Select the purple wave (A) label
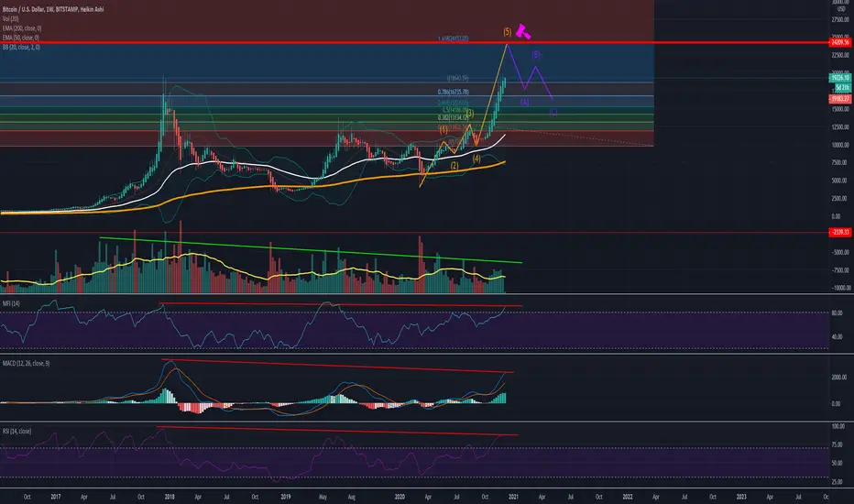The width and height of the screenshot is (854, 504). coord(524,102)
